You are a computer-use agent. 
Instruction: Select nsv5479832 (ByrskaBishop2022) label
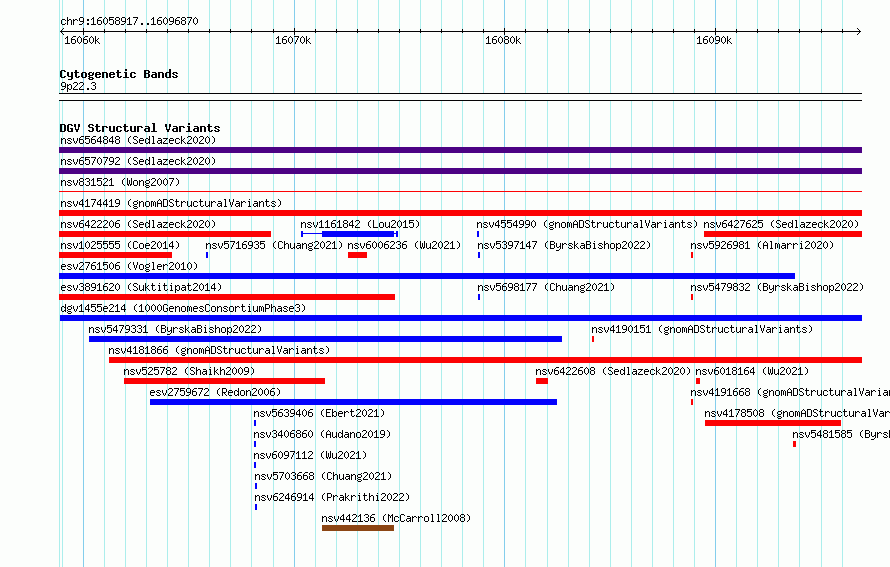click(777, 287)
